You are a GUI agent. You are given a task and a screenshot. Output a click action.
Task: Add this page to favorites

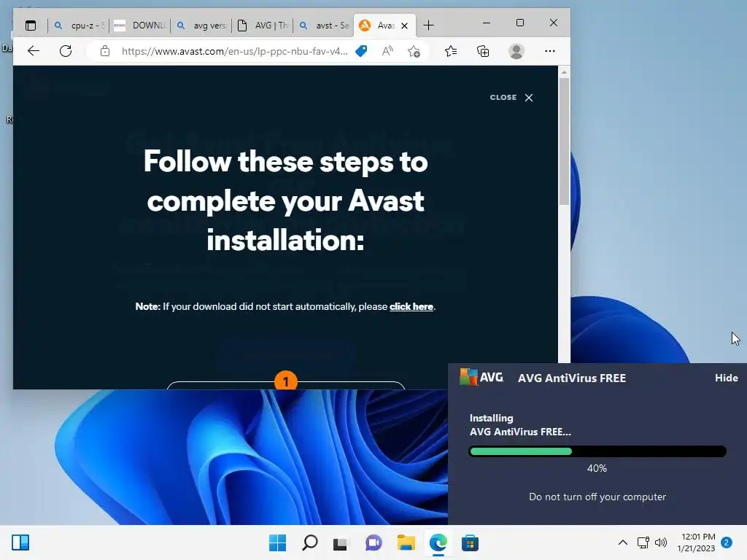(x=414, y=51)
